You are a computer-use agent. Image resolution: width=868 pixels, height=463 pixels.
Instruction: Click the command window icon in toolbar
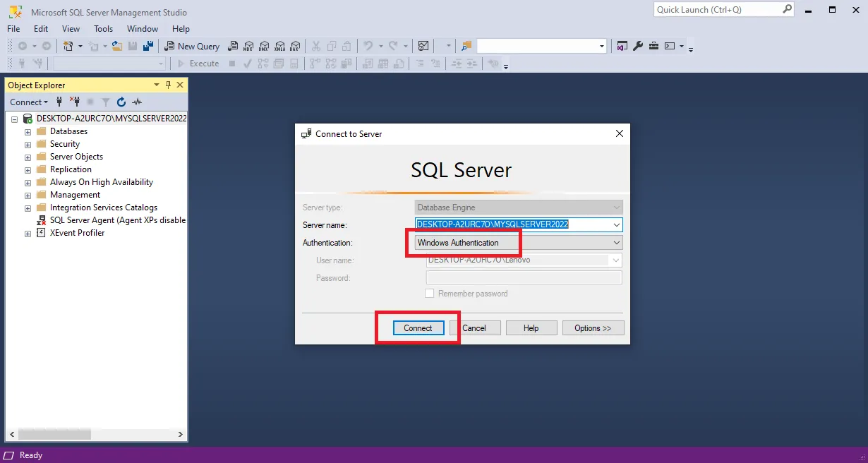[670, 46]
